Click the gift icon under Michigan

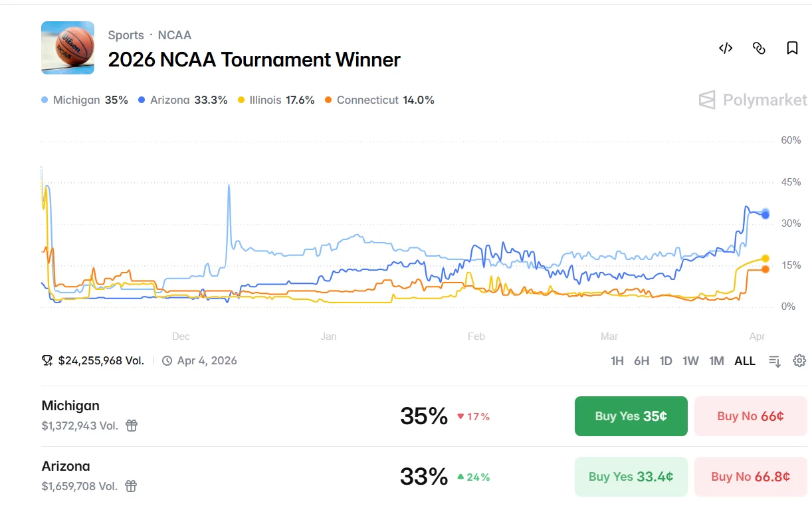132,426
